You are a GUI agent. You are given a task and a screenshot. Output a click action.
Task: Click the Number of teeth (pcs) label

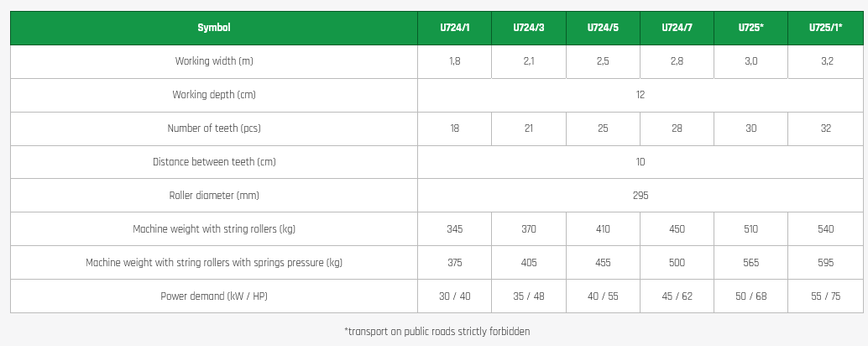tap(213, 128)
